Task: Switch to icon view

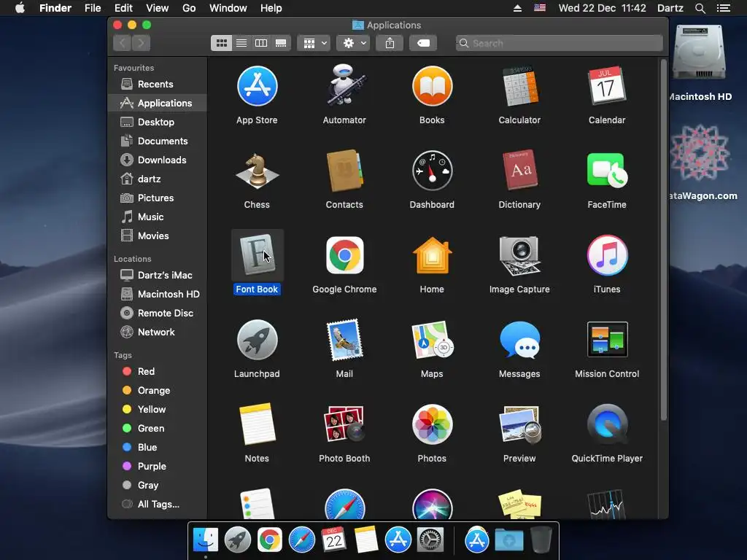Action: coord(222,43)
